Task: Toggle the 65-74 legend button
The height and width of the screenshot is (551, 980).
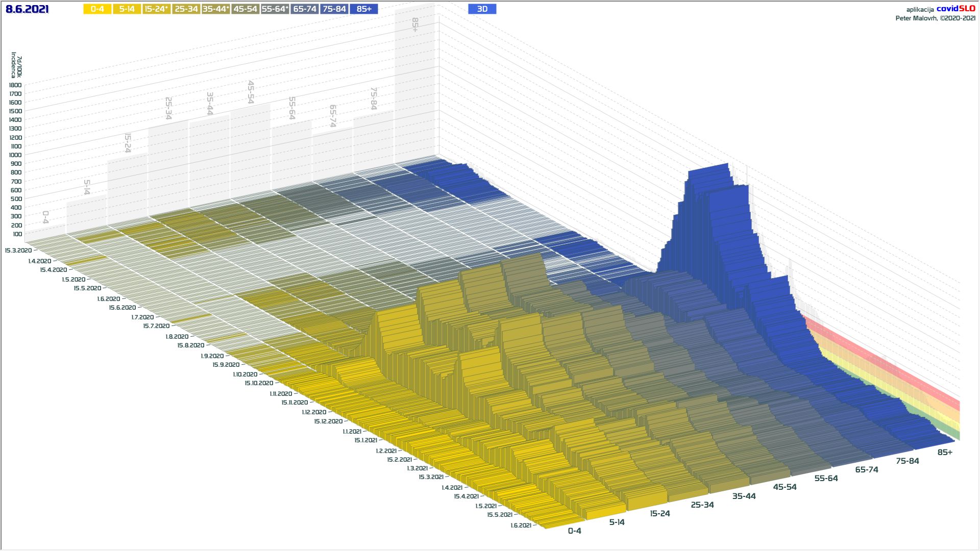Action: pos(305,9)
